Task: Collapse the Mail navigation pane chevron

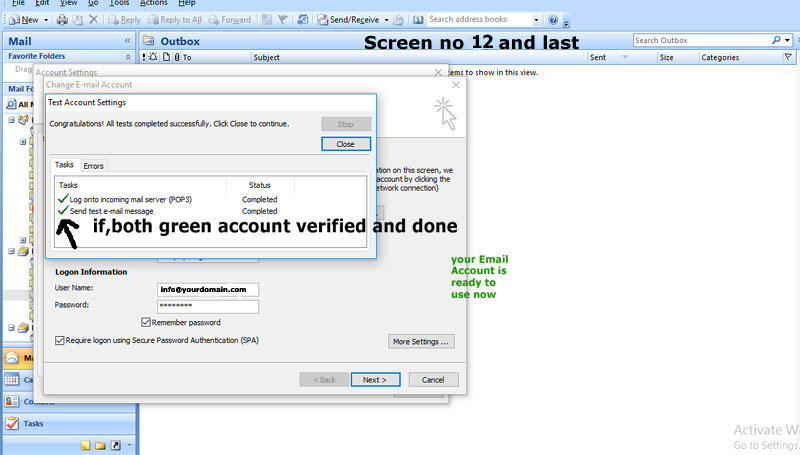Action: 127,41
